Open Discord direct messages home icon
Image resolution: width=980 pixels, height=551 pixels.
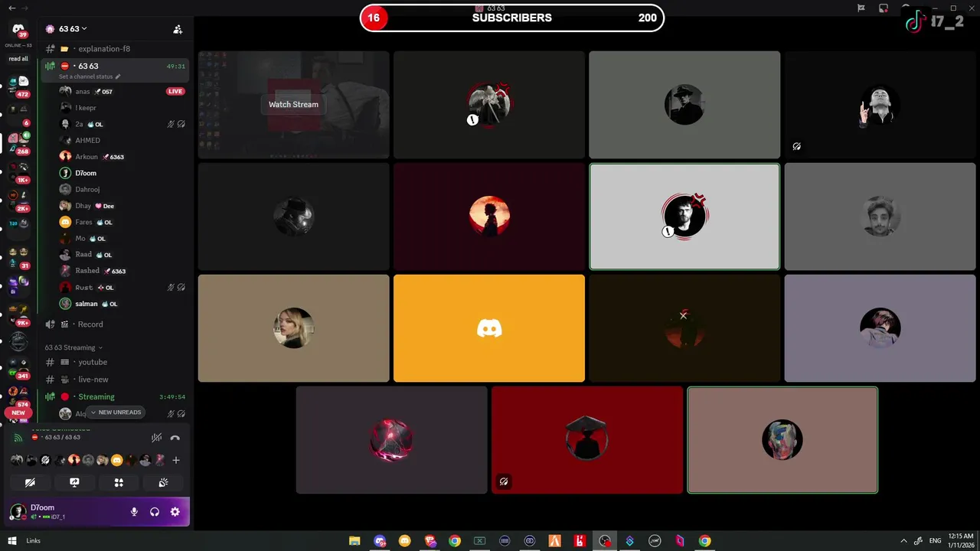click(x=18, y=28)
